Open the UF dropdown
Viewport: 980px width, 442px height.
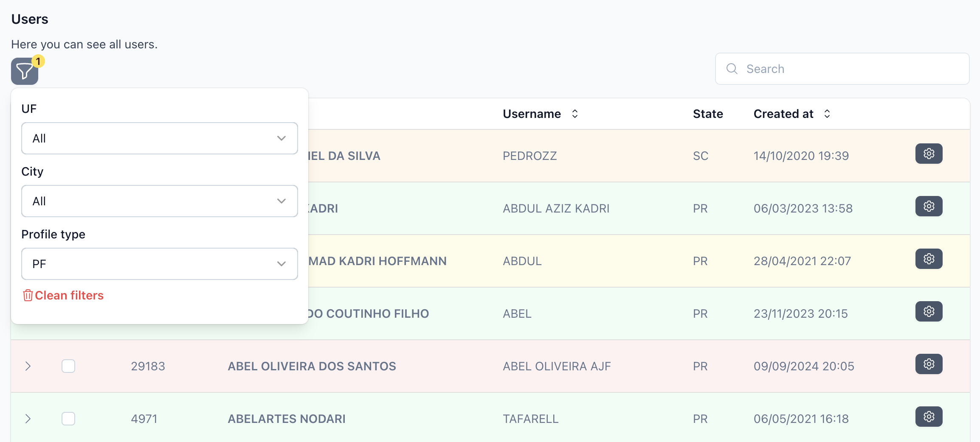click(160, 138)
